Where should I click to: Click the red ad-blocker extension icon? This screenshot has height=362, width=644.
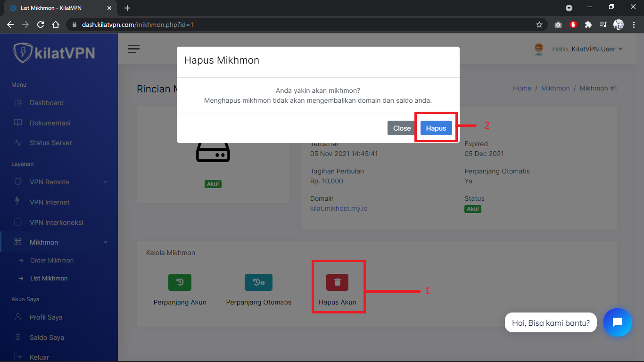[573, 25]
